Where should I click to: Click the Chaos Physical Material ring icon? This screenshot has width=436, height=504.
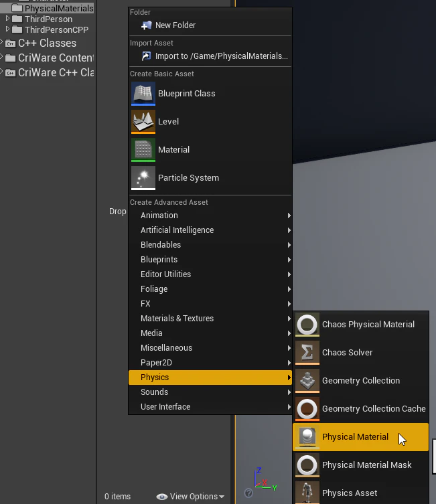point(307,325)
